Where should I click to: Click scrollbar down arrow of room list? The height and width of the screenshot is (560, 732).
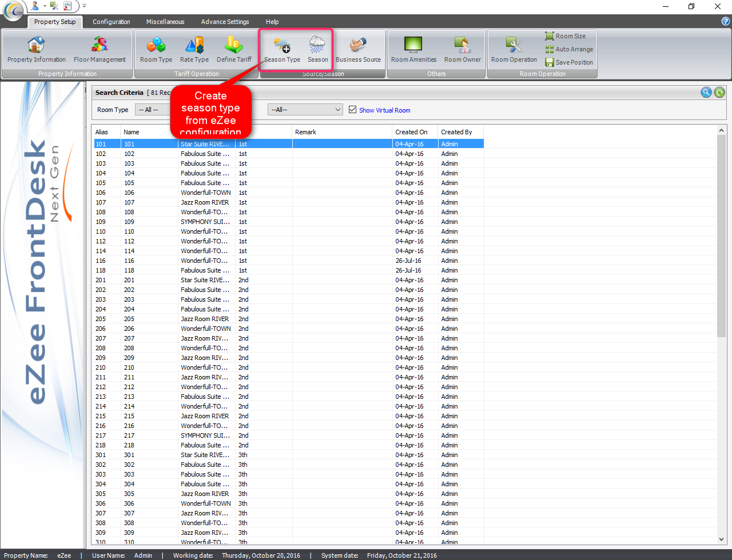[x=721, y=539]
